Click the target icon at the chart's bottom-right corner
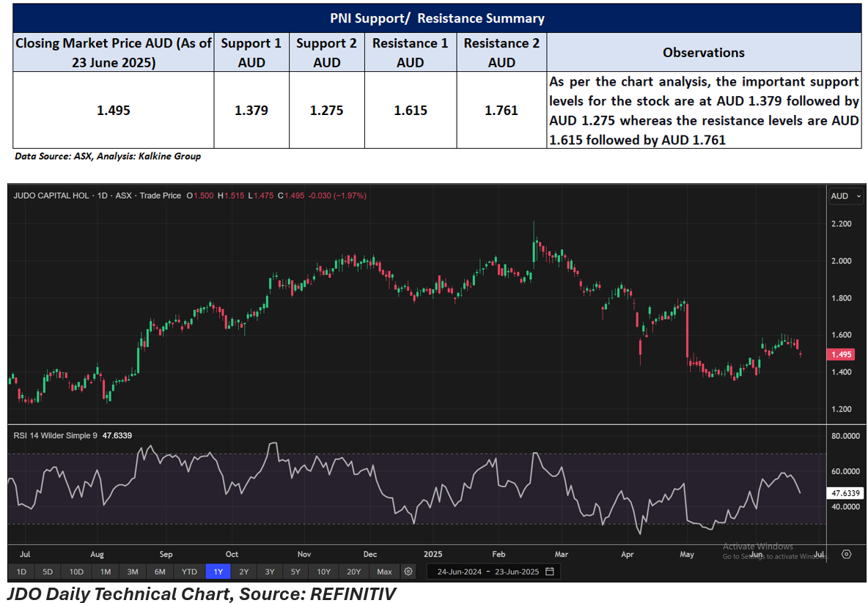The width and height of the screenshot is (868, 603). tap(847, 554)
